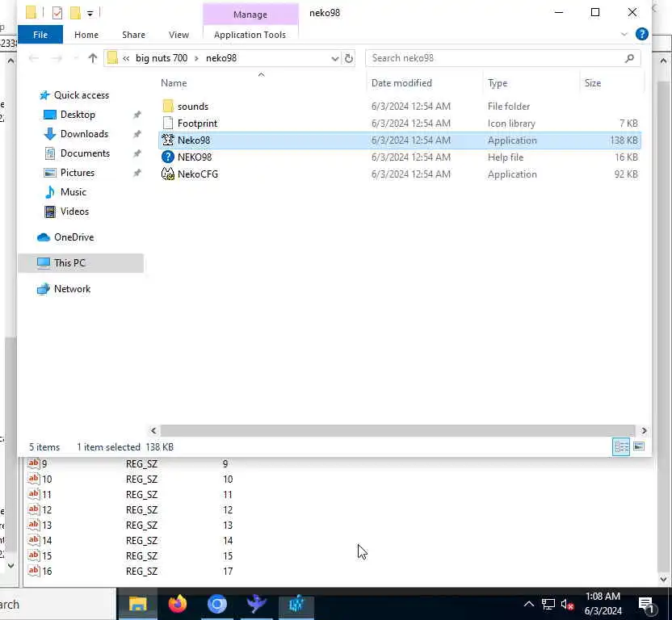Click the muted speaker tray icon
The image size is (672, 620).
pyautogui.click(x=567, y=605)
